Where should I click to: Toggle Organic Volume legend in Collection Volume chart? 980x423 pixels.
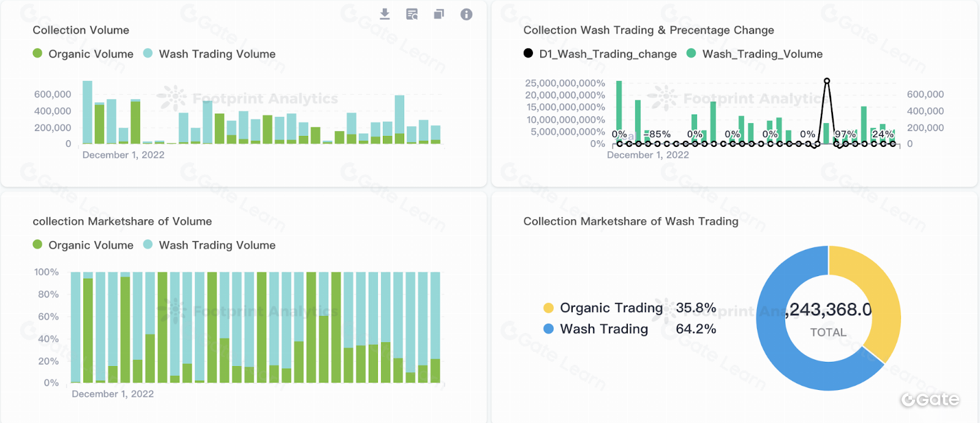click(37, 53)
